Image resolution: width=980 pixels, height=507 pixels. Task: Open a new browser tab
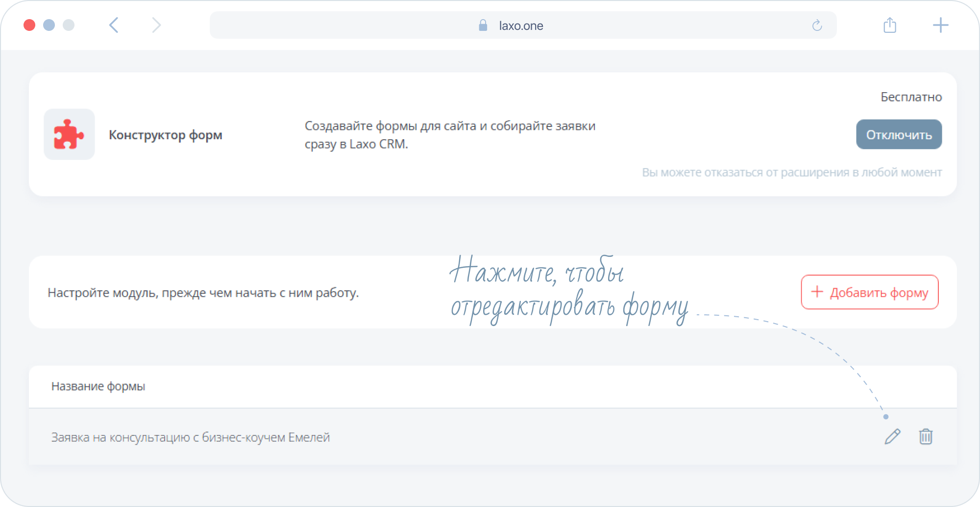940,25
